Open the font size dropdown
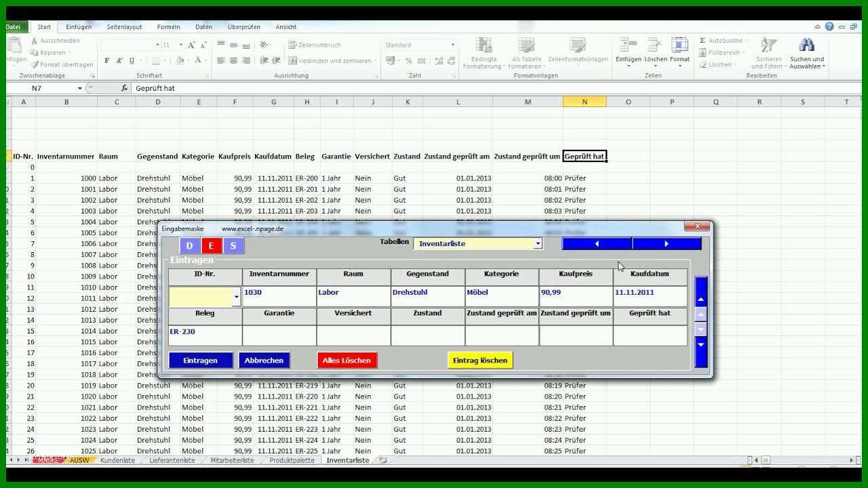 180,45
